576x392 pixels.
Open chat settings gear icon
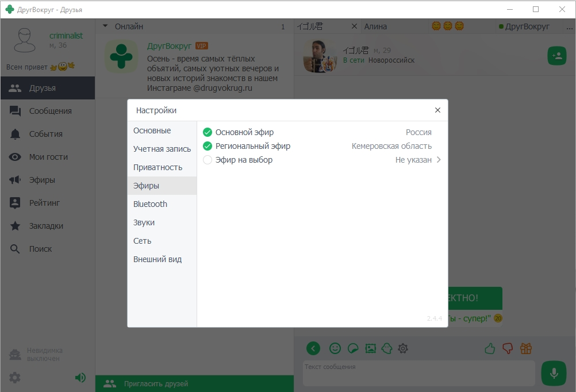coord(403,348)
